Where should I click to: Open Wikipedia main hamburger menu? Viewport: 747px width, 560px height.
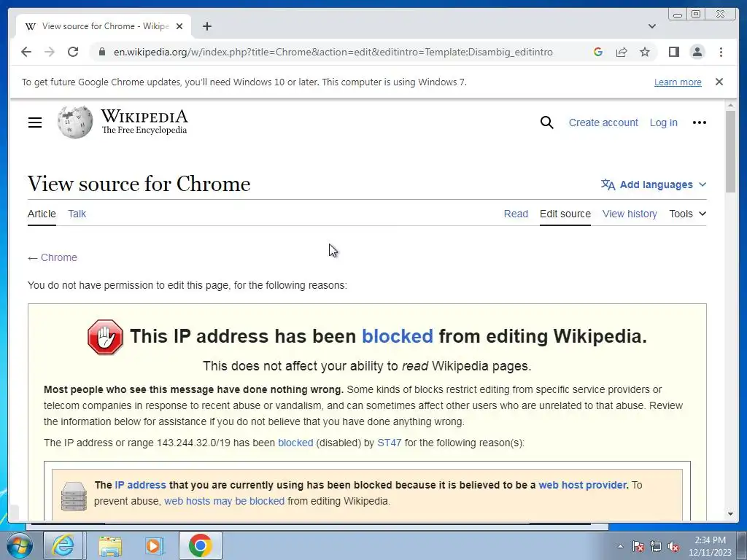point(35,122)
